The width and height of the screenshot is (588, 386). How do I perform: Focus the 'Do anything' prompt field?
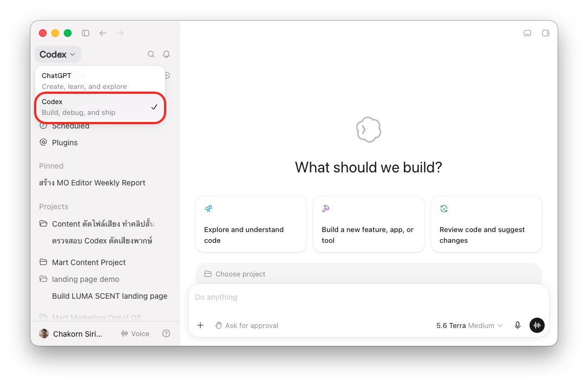(x=368, y=298)
